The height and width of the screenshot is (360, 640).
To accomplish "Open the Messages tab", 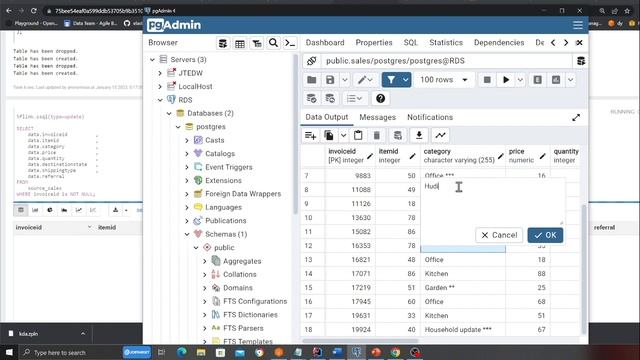I will (378, 118).
